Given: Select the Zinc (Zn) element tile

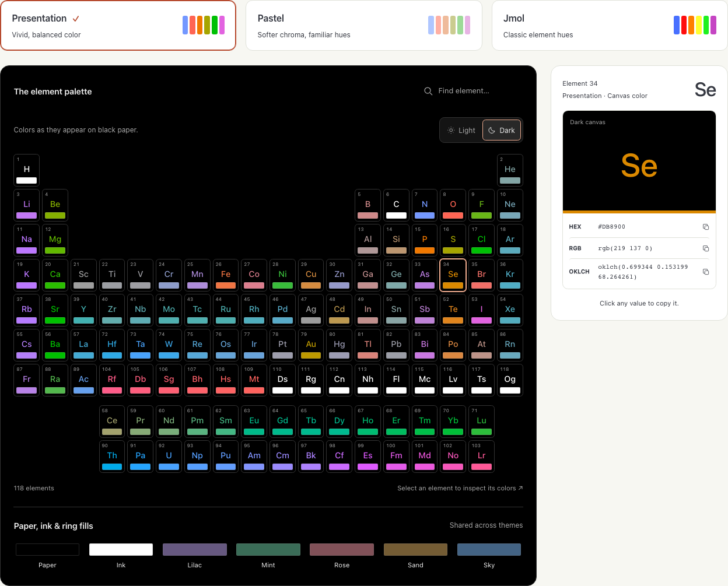Looking at the screenshot, I should click(x=339, y=275).
